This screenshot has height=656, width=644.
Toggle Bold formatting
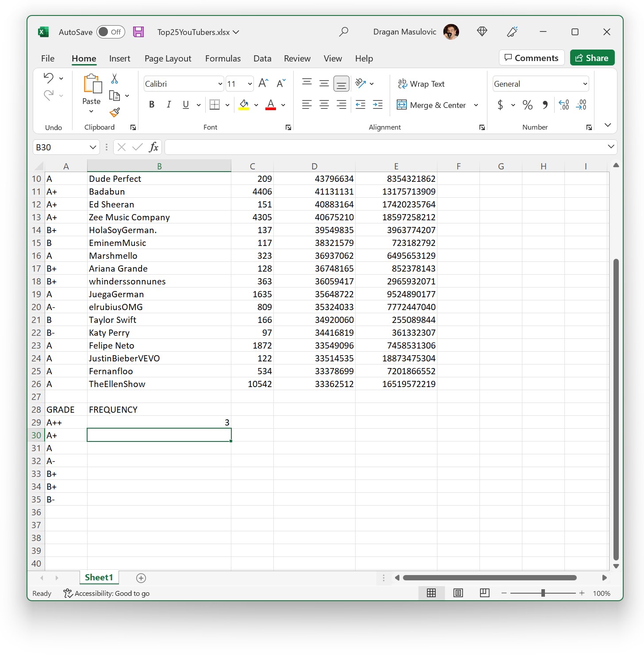point(152,104)
